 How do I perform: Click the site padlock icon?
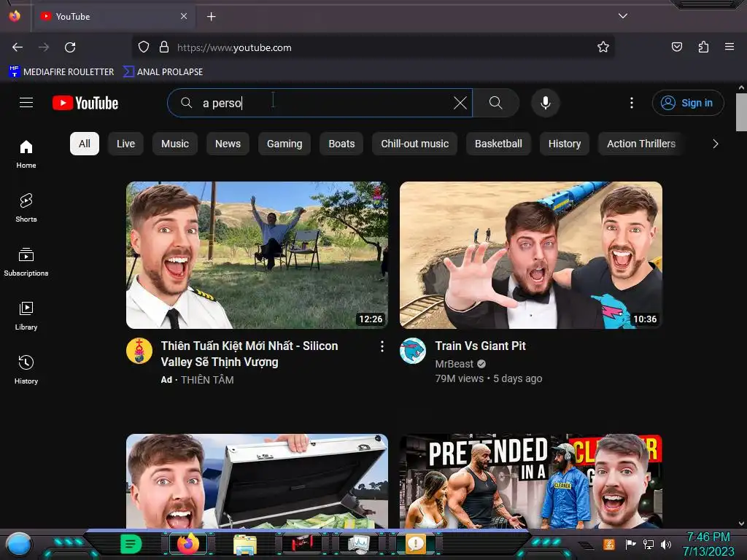pos(164,47)
